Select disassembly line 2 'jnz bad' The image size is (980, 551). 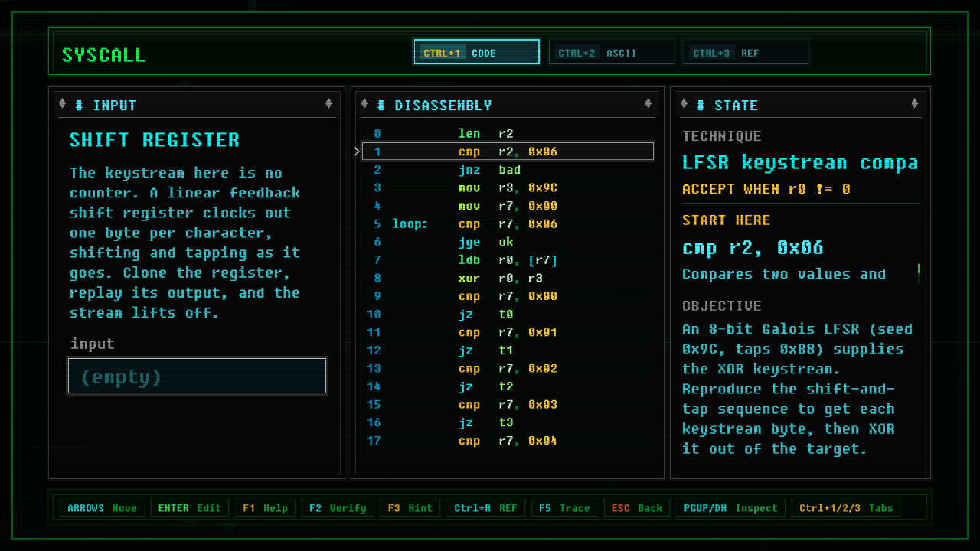pos(508,170)
